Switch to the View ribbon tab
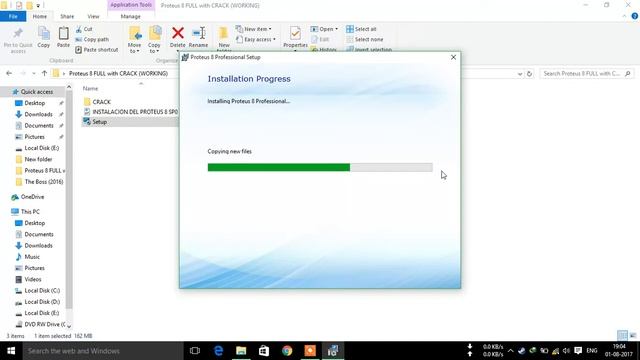This screenshot has width=640, height=360. tap(93, 16)
